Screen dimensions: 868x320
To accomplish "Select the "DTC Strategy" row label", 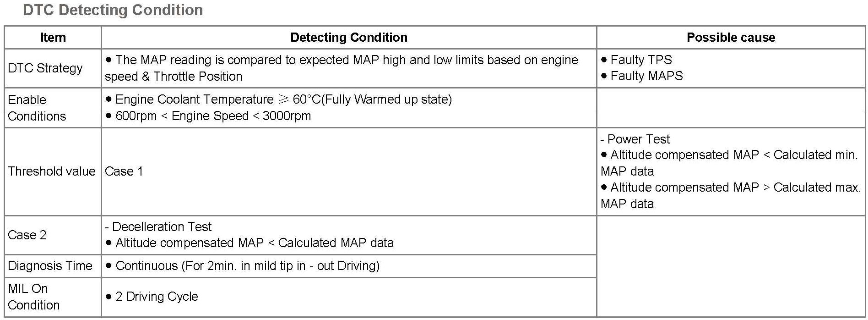I will pyautogui.click(x=45, y=68).
